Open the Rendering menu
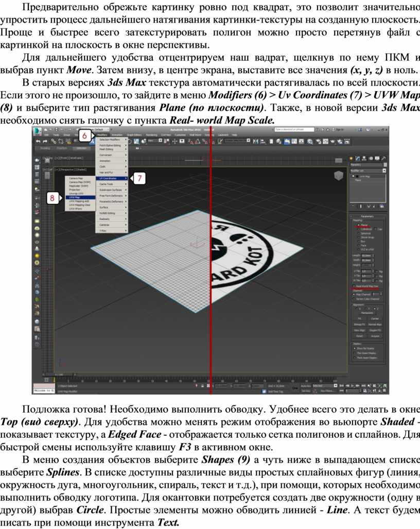 (x=151, y=134)
